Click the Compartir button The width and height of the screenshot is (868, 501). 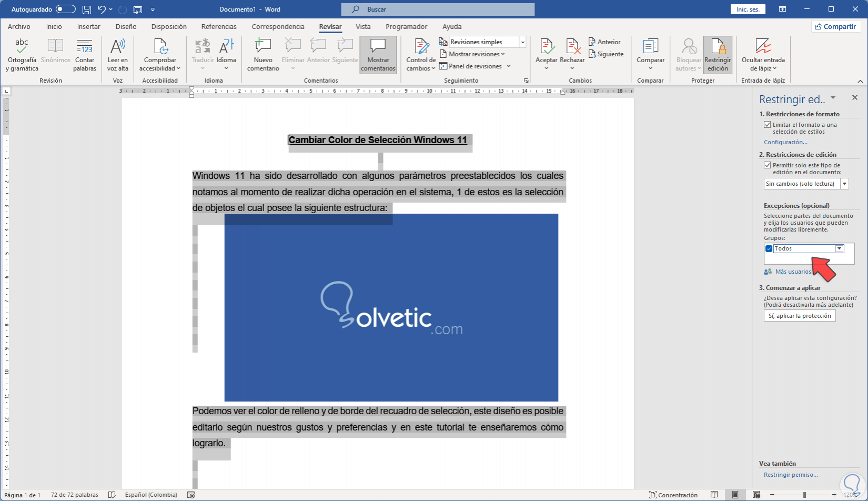[x=835, y=26]
